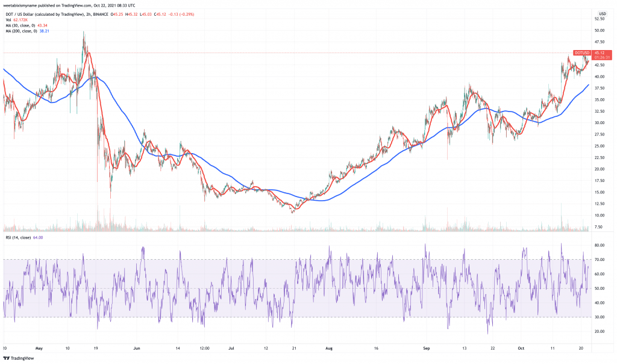The height and width of the screenshot is (364, 617).
Task: Click the 30.00 price axis label
Action: pyautogui.click(x=600, y=123)
